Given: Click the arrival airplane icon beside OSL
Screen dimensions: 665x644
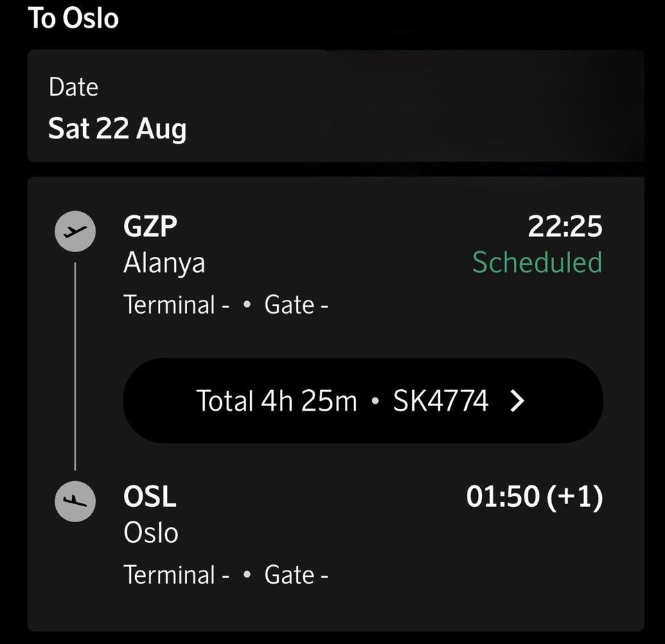Looking at the screenshot, I should [x=75, y=501].
